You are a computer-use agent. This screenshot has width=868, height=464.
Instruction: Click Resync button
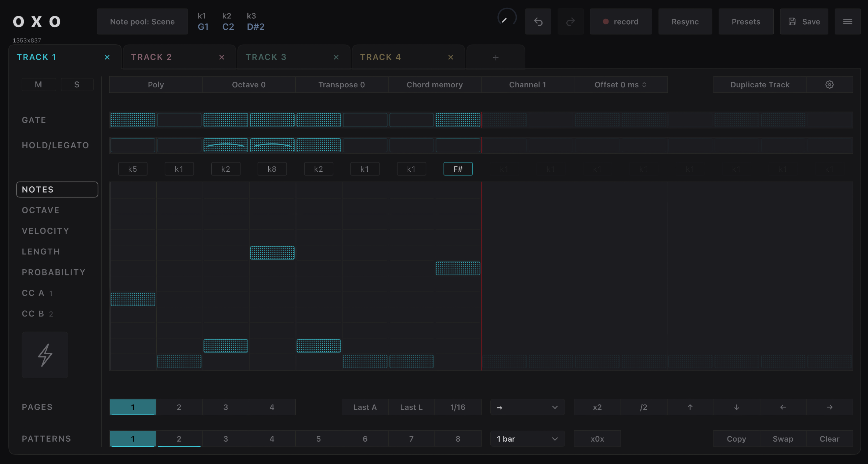(x=685, y=22)
